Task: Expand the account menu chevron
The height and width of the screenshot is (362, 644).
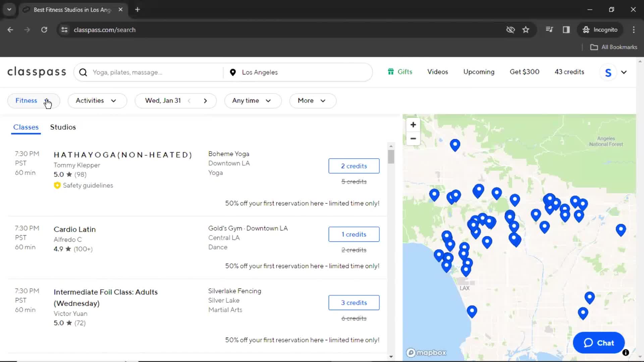Action: pos(624,72)
